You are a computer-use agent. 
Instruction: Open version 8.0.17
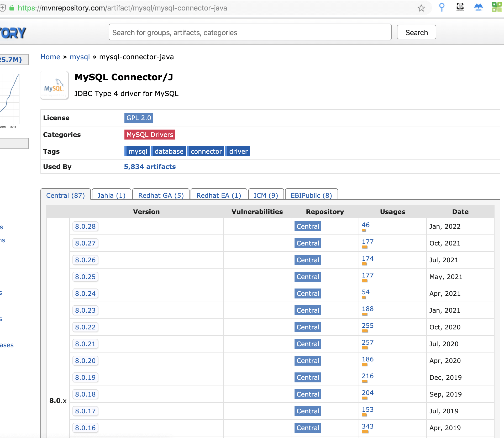85,411
